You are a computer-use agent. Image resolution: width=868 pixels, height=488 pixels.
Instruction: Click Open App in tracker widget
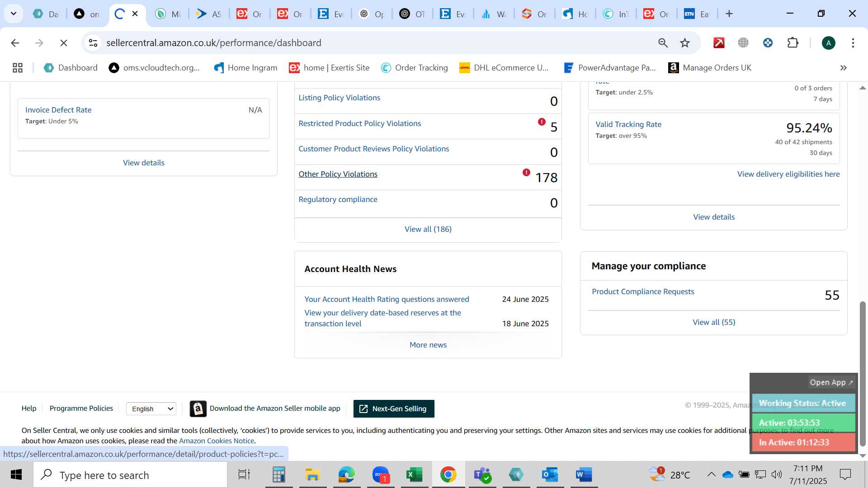click(831, 382)
